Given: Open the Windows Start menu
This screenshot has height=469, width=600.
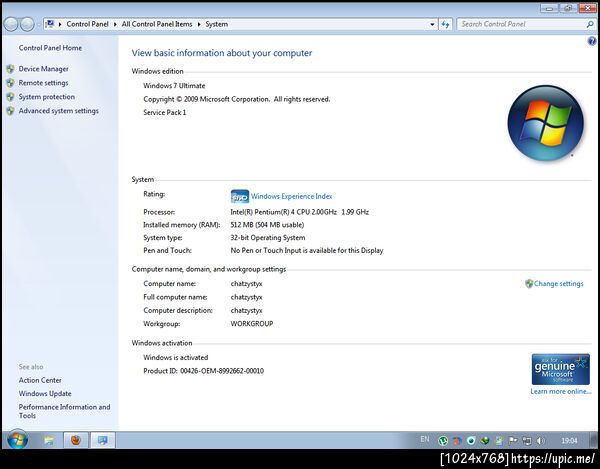Looking at the screenshot, I should click(17, 440).
